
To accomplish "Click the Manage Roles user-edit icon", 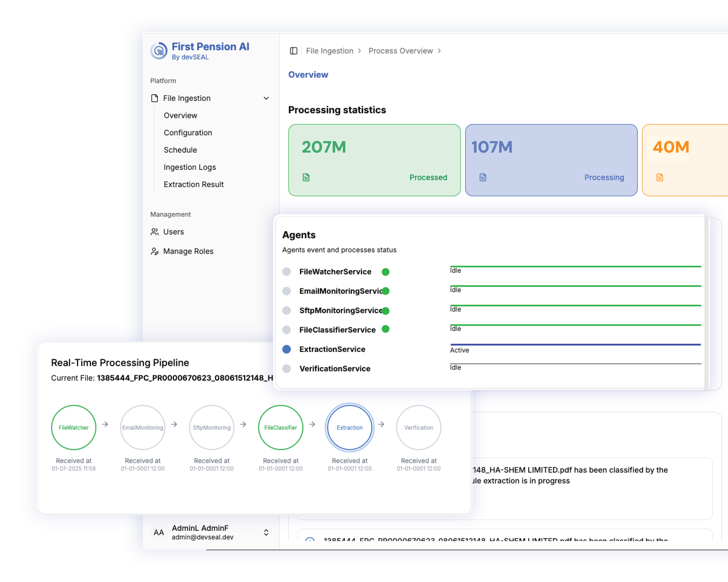I will (155, 251).
